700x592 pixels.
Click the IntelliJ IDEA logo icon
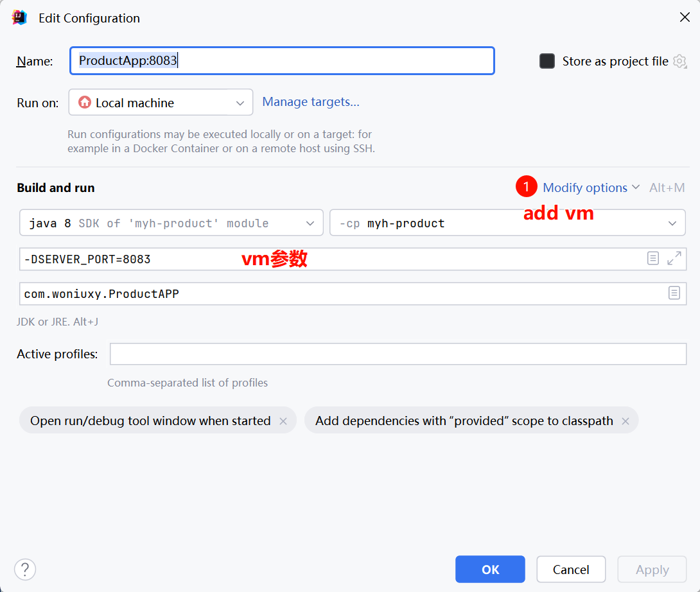point(19,18)
